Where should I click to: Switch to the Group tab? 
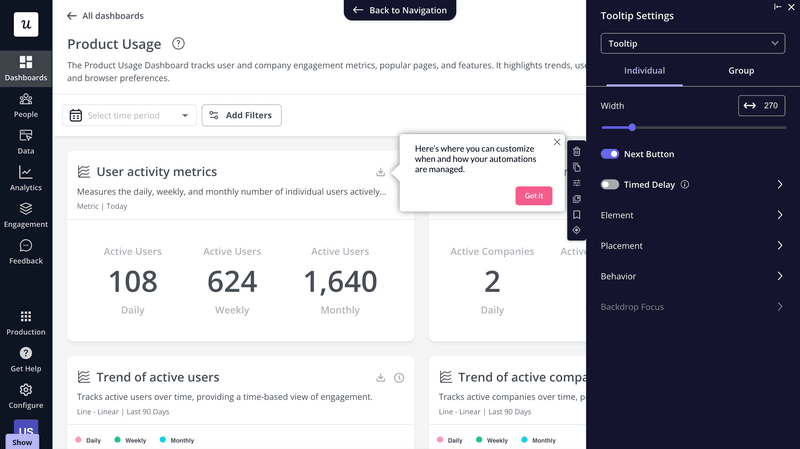click(x=741, y=71)
